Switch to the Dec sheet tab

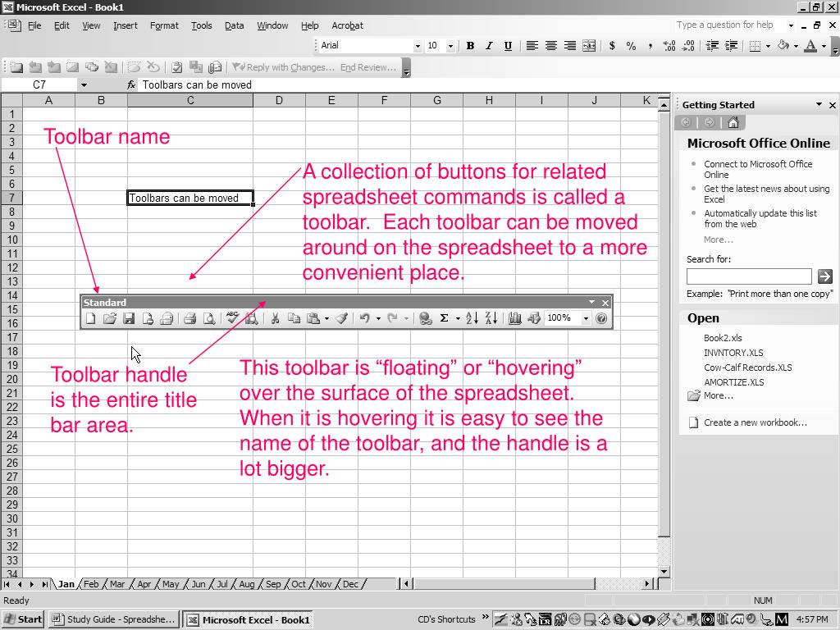[350, 584]
